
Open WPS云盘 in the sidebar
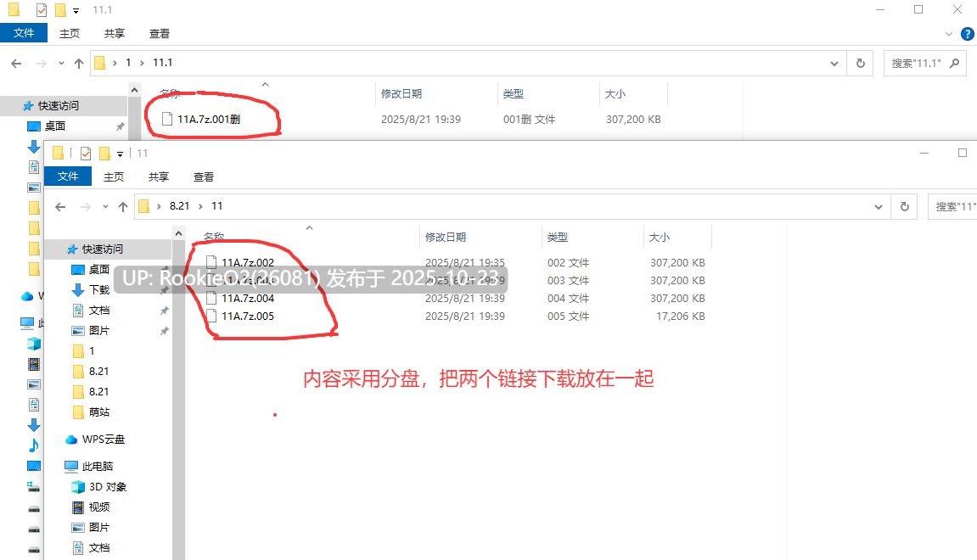pos(104,440)
